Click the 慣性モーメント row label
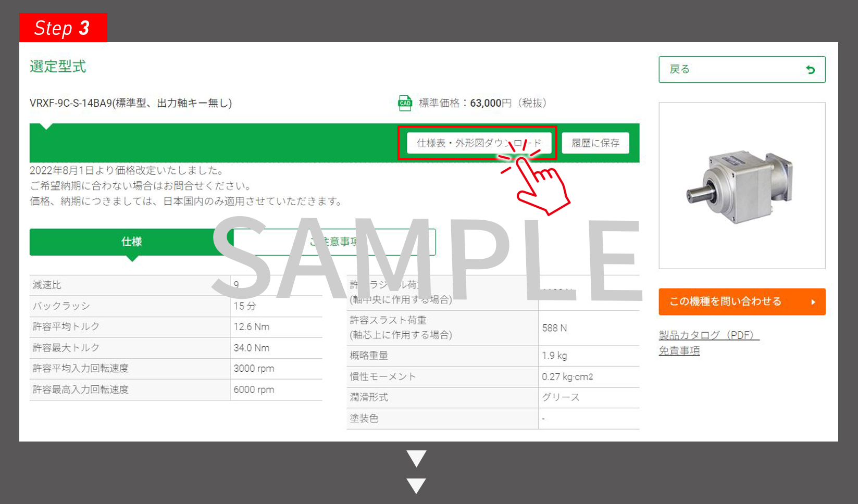The width and height of the screenshot is (858, 504). [383, 376]
